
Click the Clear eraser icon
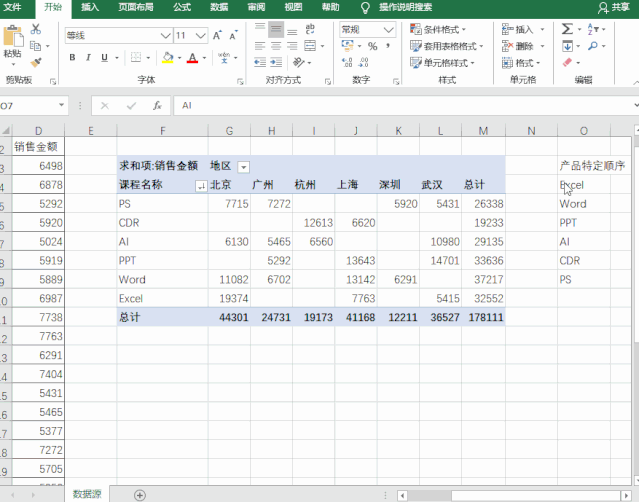pos(567,62)
